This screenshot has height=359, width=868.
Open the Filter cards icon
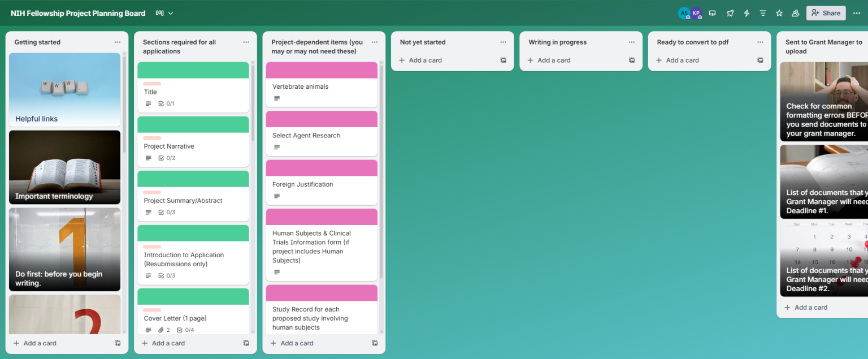pyautogui.click(x=763, y=13)
